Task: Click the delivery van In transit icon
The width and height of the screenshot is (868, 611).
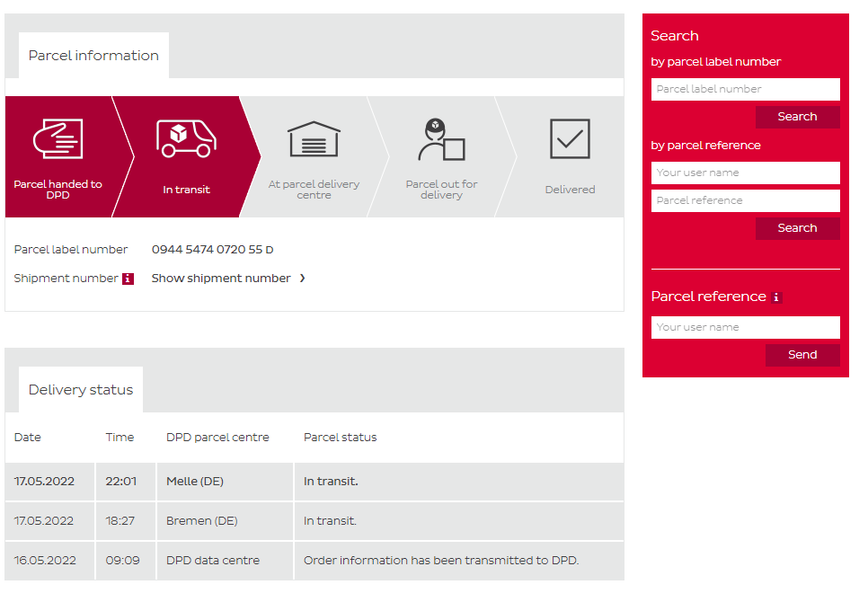Action: pyautogui.click(x=186, y=137)
